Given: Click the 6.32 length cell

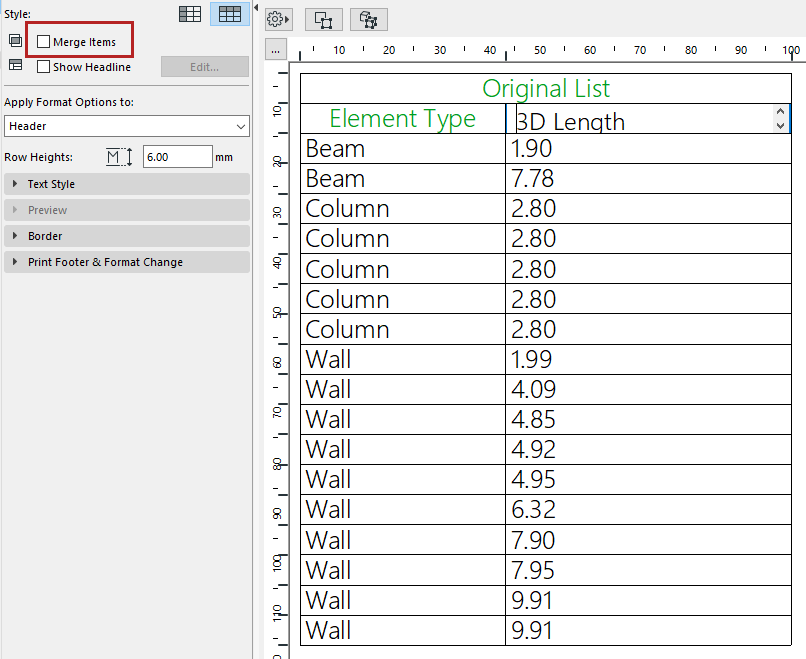Looking at the screenshot, I should coord(648,509).
